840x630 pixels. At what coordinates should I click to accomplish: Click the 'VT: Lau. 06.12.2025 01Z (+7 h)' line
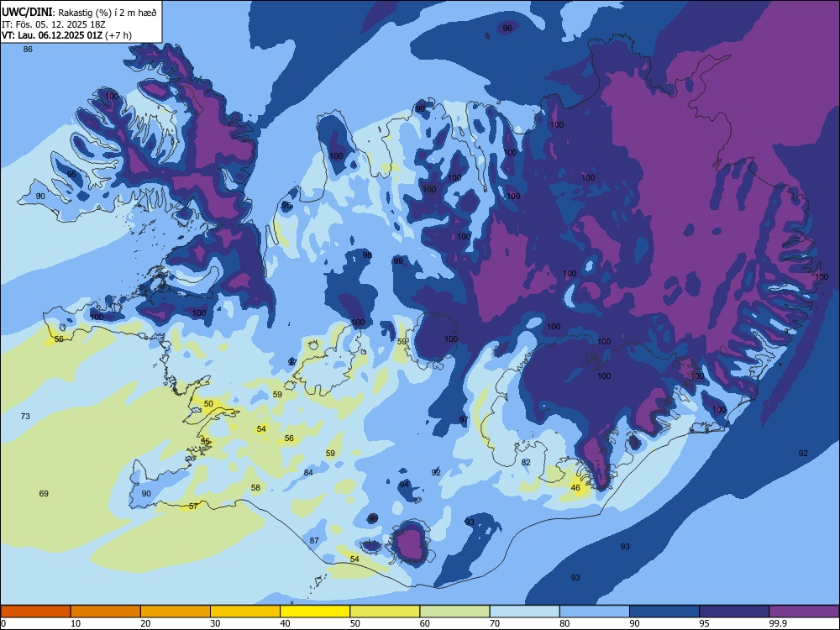coord(66,35)
